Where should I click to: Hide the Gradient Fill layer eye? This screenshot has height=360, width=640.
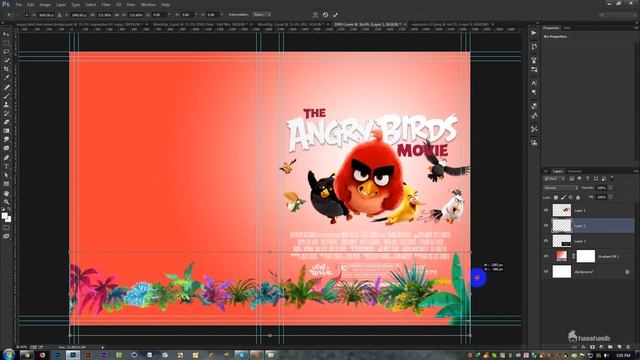[x=546, y=256]
